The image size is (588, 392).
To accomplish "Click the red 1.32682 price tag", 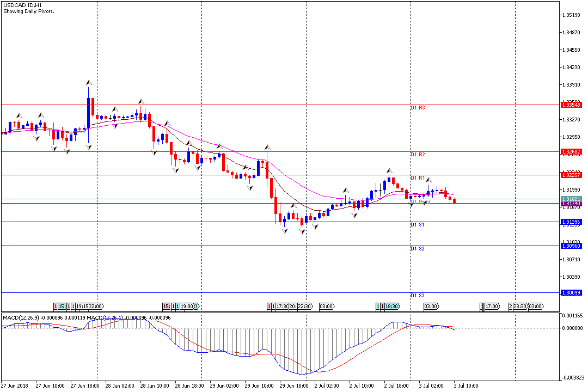I will coord(572,151).
